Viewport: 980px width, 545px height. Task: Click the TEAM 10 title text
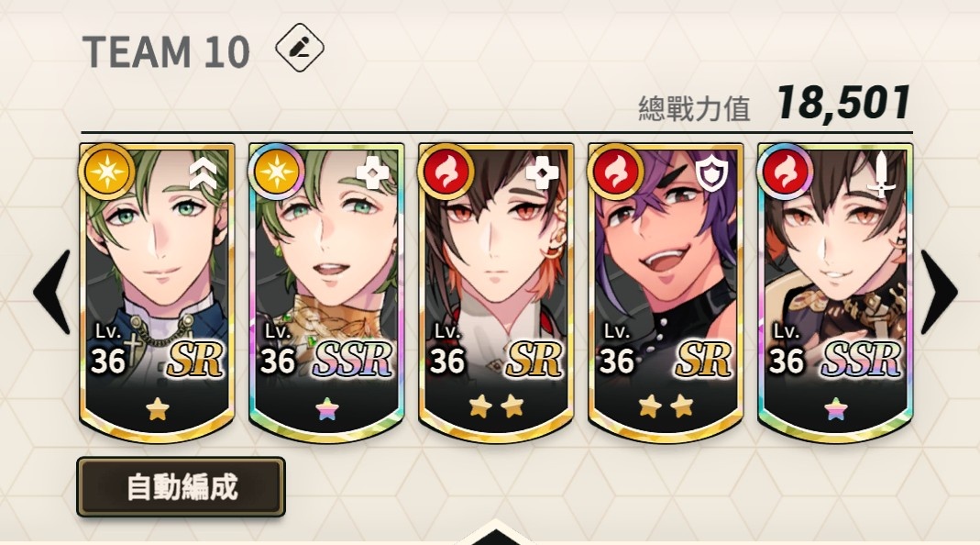pos(166,51)
